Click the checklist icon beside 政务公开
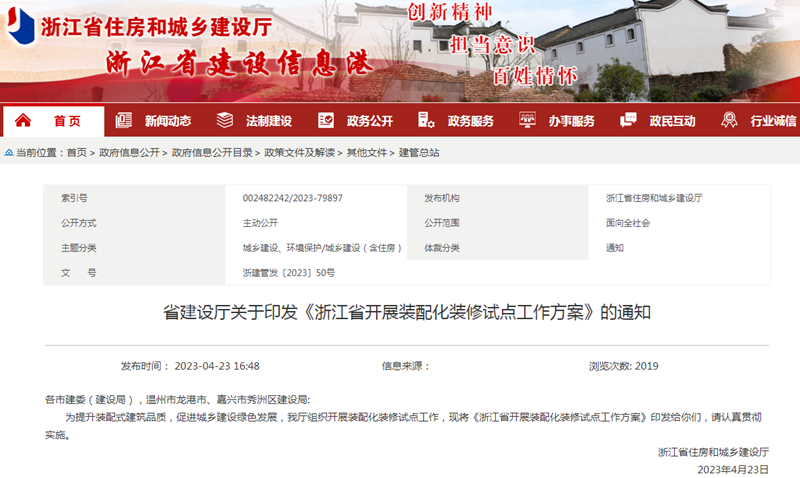800x478 pixels. (326, 120)
